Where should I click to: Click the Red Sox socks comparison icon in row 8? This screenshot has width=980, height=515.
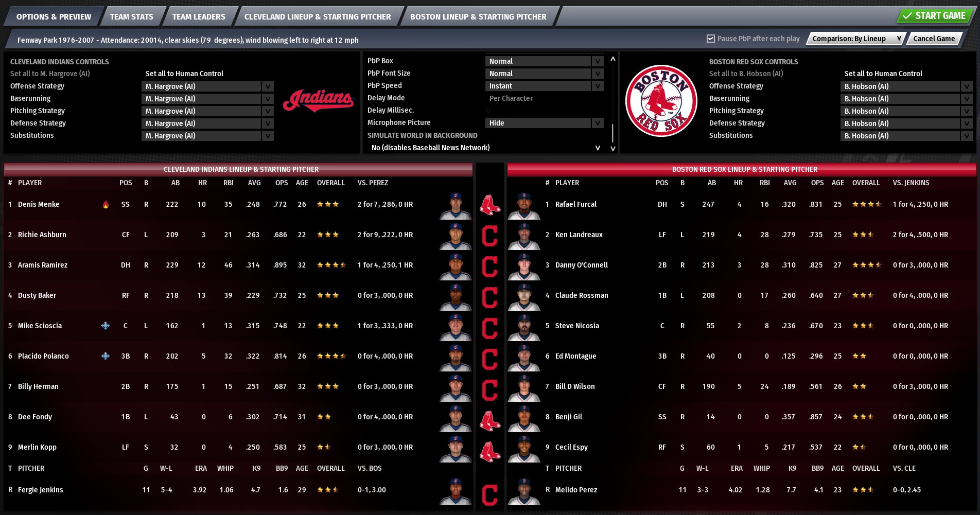click(x=490, y=421)
